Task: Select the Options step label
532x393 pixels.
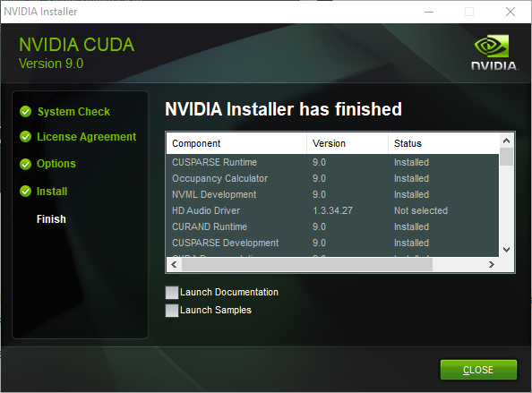Action: pyautogui.click(x=56, y=164)
